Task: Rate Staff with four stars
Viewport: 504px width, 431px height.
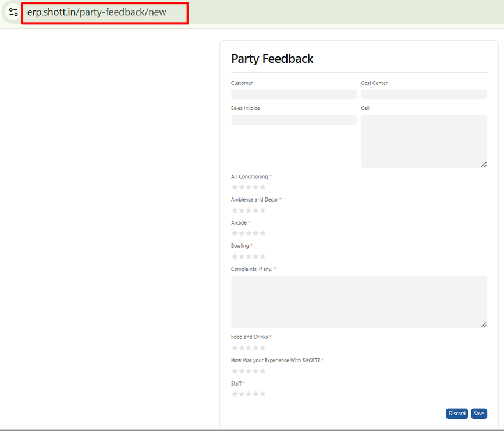Action: tap(255, 394)
